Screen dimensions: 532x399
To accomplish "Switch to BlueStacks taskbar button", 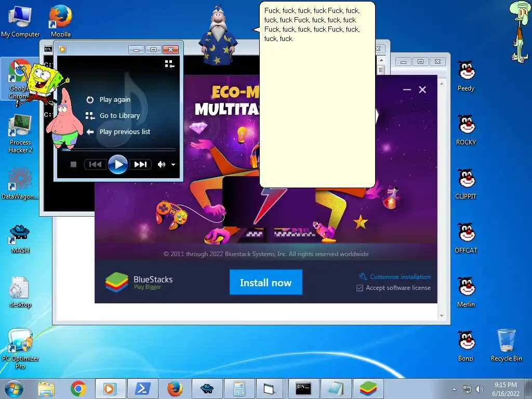I will point(368,389).
